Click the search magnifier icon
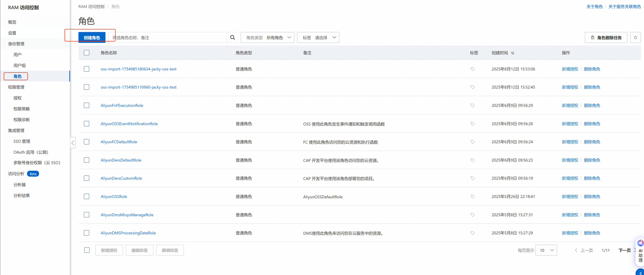Image resolution: width=644 pixels, height=275 pixels. pos(233,38)
